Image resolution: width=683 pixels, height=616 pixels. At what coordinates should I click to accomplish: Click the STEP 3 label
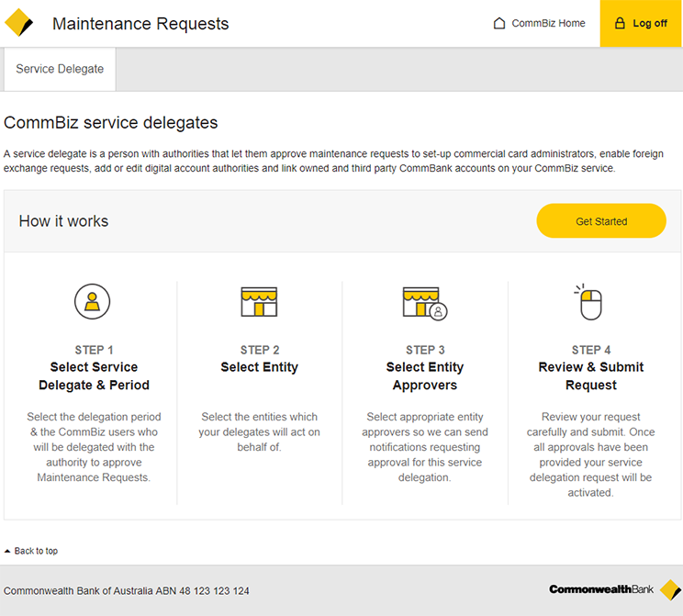pyautogui.click(x=425, y=350)
